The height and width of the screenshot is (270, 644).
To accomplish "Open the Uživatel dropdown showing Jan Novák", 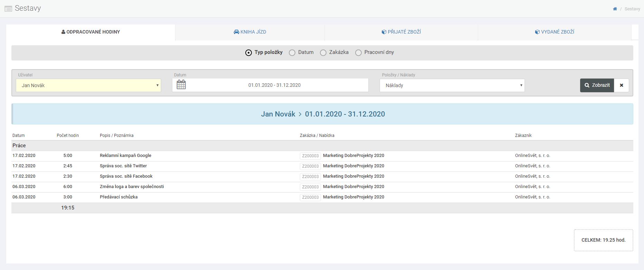I will pos(88,85).
